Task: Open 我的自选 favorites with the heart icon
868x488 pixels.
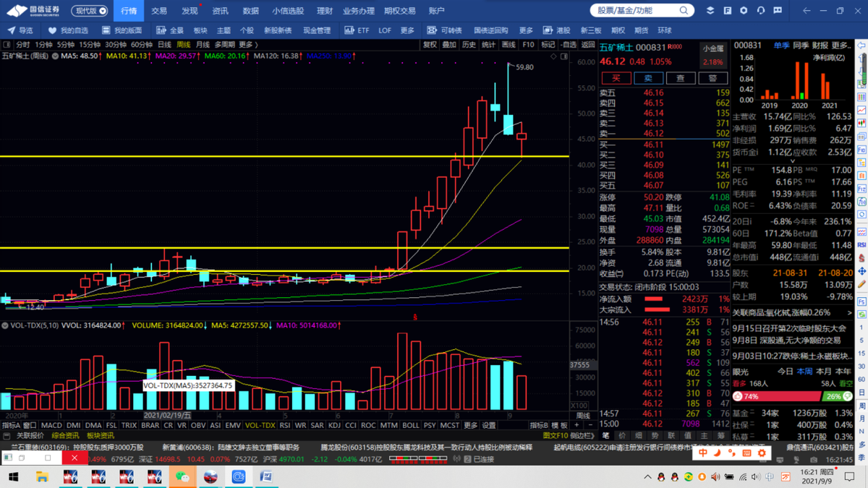Action: pos(68,30)
